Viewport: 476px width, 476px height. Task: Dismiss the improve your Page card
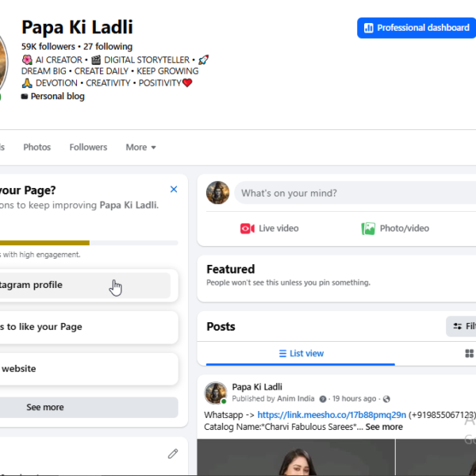click(x=174, y=190)
